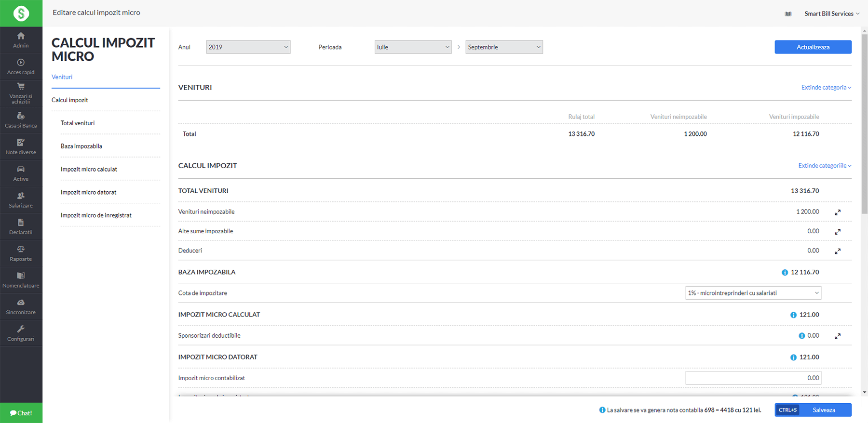Select Venituri in the left navigation

[x=62, y=77]
